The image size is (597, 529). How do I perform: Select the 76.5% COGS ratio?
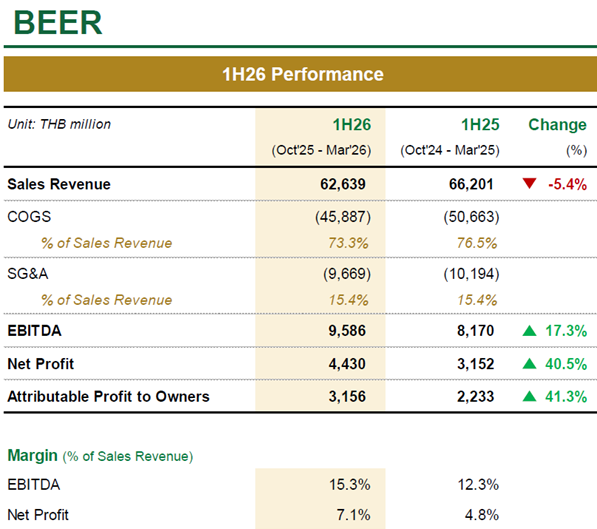click(477, 243)
